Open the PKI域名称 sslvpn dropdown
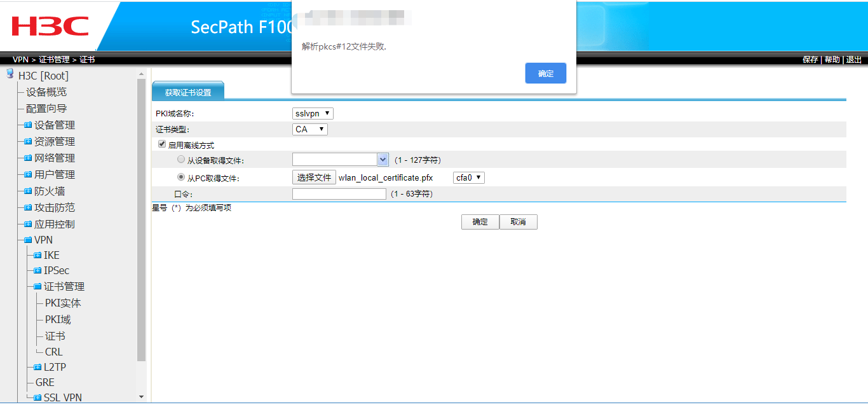 313,113
